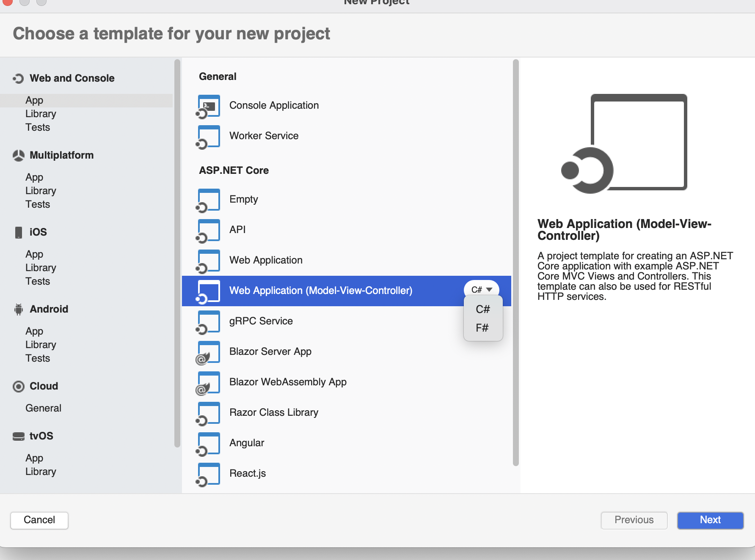The width and height of the screenshot is (755, 560).
Task: Click the Multiplatform heading
Action: point(62,155)
